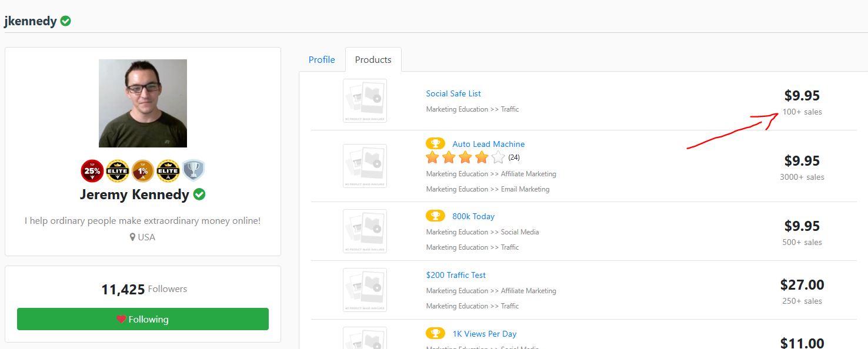Click the $9.95 price of Auto Lead Machine

pyautogui.click(x=802, y=161)
